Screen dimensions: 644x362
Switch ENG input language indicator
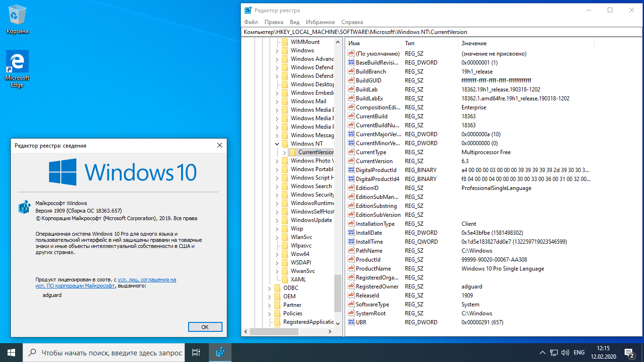[579, 353]
